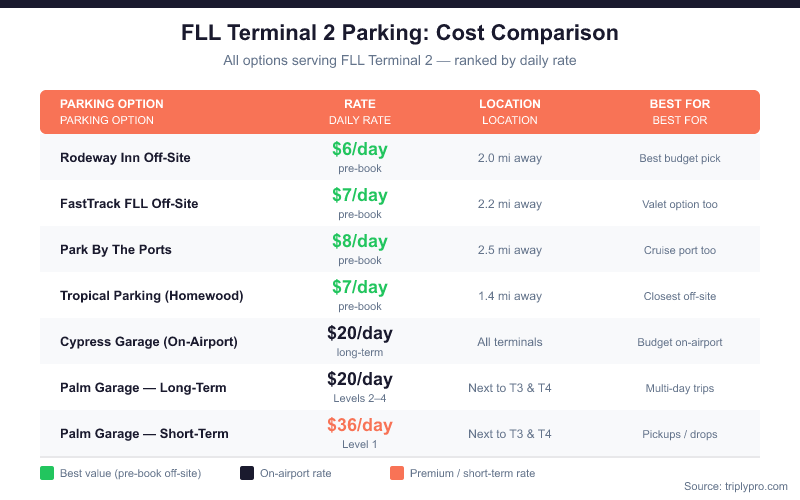Select Cypress Garage (On-Airport) option name
This screenshot has width=800, height=500.
[149, 342]
